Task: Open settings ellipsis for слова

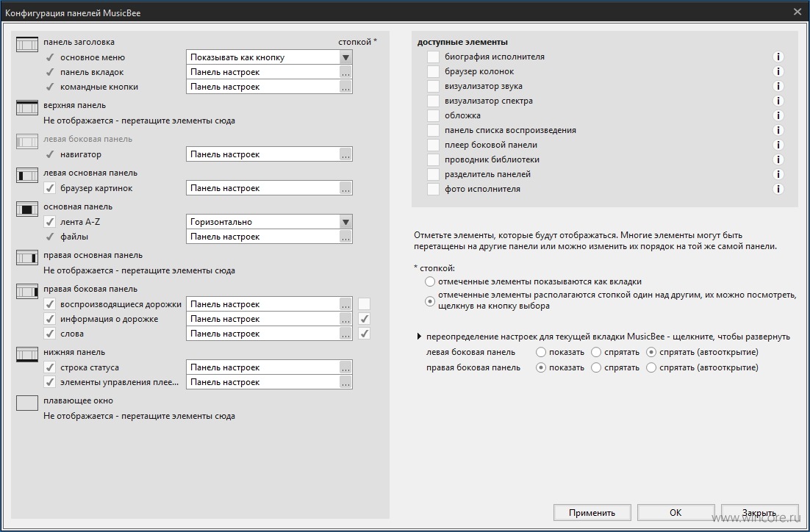Action: 345,334
